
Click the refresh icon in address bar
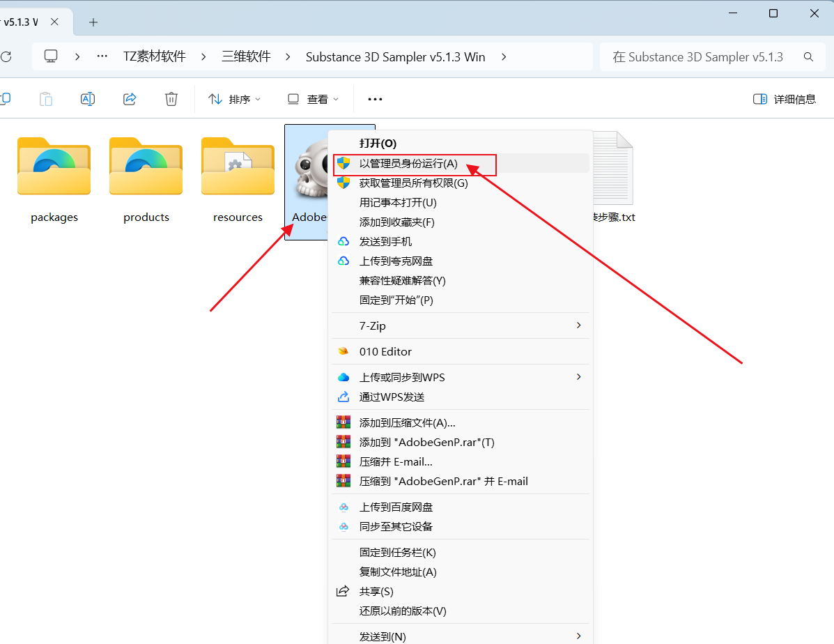point(6,56)
